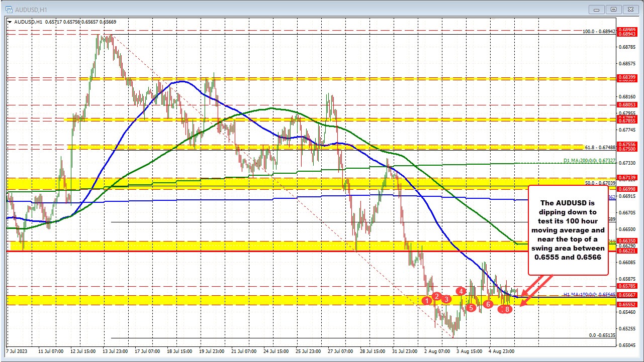Viewport: 644px width, 362px height.
Task: Select red circle marker number 2
Action: coord(437,296)
